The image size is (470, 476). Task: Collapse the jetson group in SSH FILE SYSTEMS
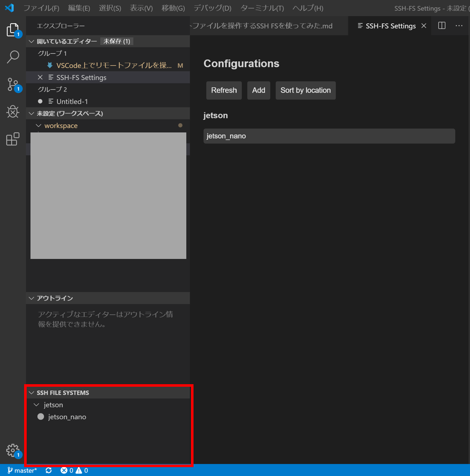37,404
